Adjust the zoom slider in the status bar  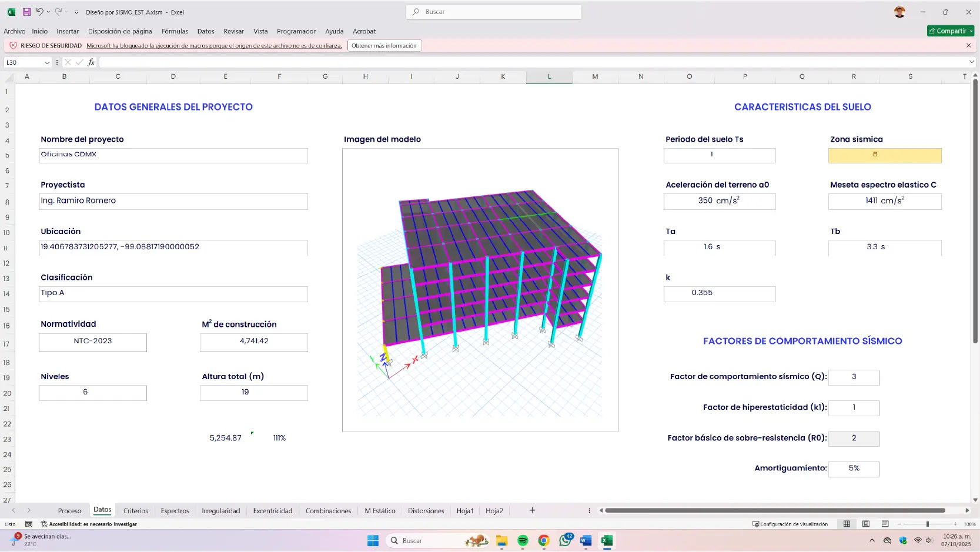(x=928, y=524)
